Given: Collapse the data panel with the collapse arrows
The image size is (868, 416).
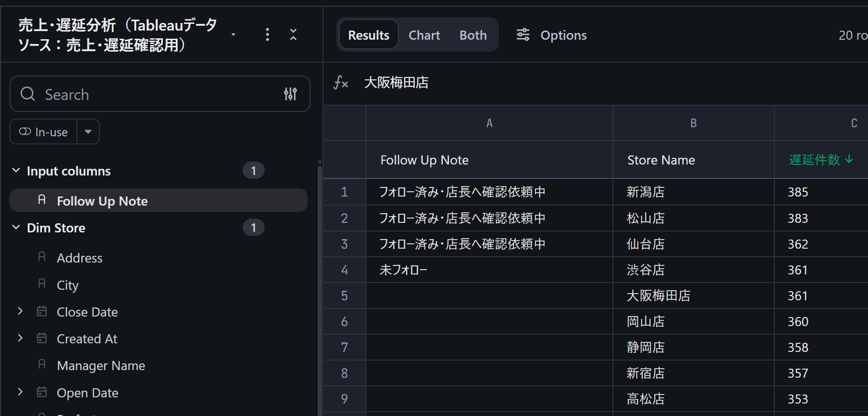Looking at the screenshot, I should pos(293,34).
